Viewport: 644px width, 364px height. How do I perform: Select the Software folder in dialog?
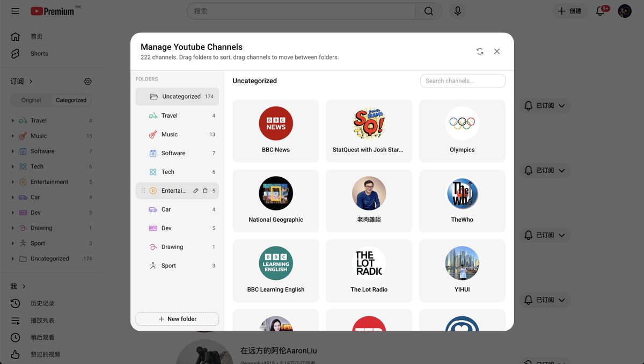177,153
